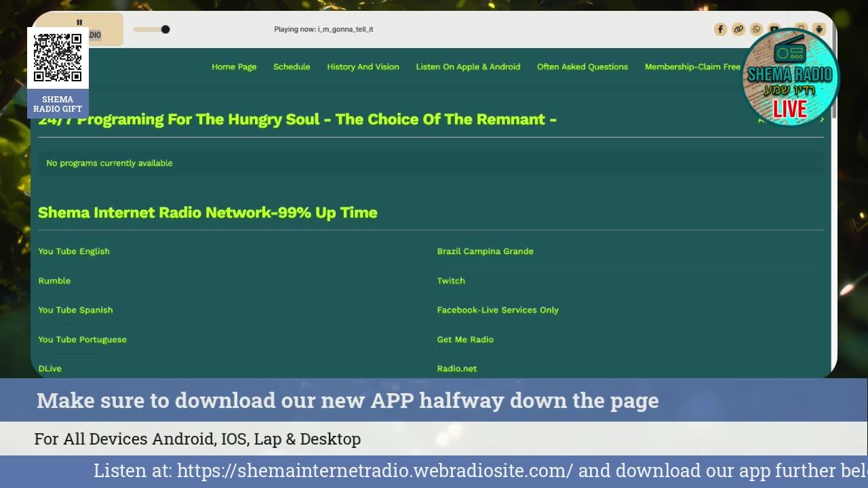Screen dimensions: 868x488
Task: Click 'Make sure to download our new APP' banner
Action: 348,401
